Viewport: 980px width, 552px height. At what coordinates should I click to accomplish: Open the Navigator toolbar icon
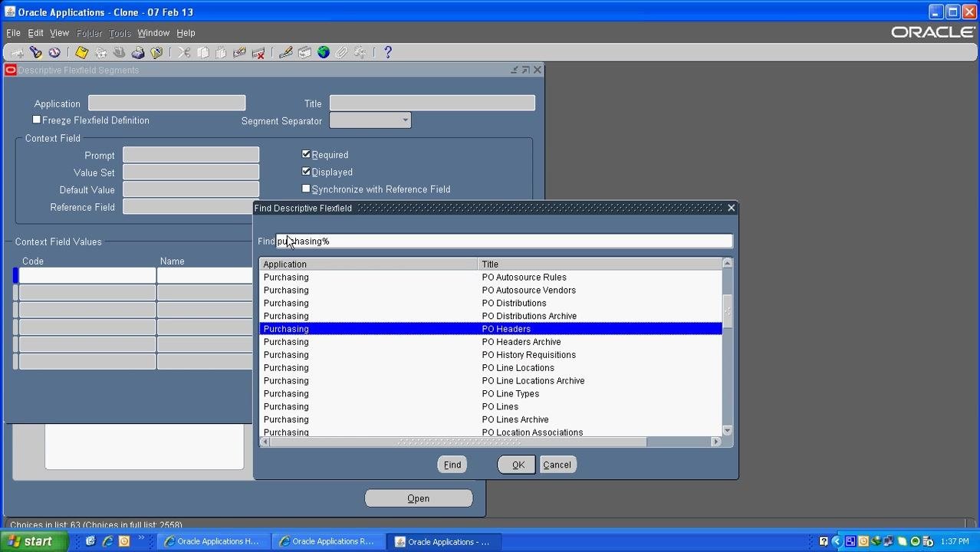pos(54,53)
